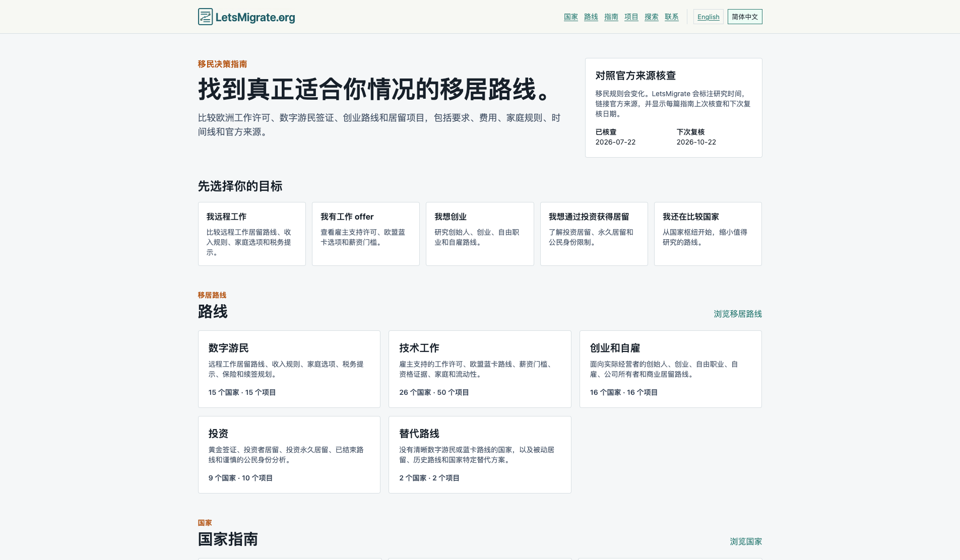The width and height of the screenshot is (960, 560).
Task: Open the 投资 route card
Action: coord(289,455)
